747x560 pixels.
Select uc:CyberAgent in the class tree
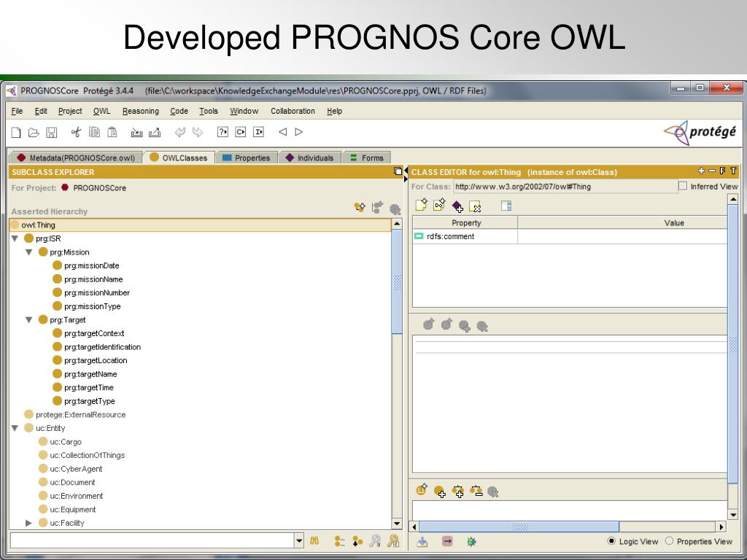pos(76,469)
